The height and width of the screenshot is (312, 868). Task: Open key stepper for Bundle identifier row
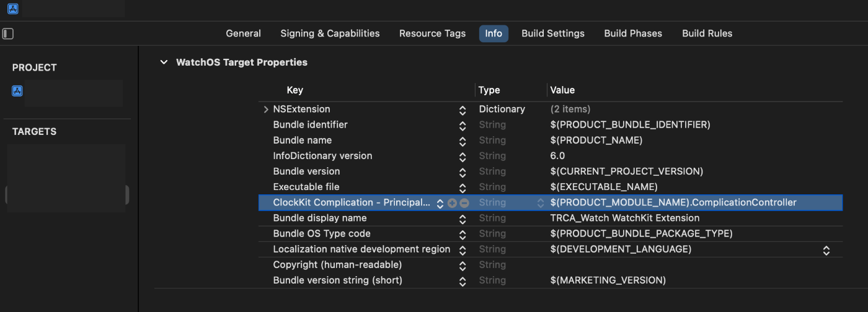[463, 126]
